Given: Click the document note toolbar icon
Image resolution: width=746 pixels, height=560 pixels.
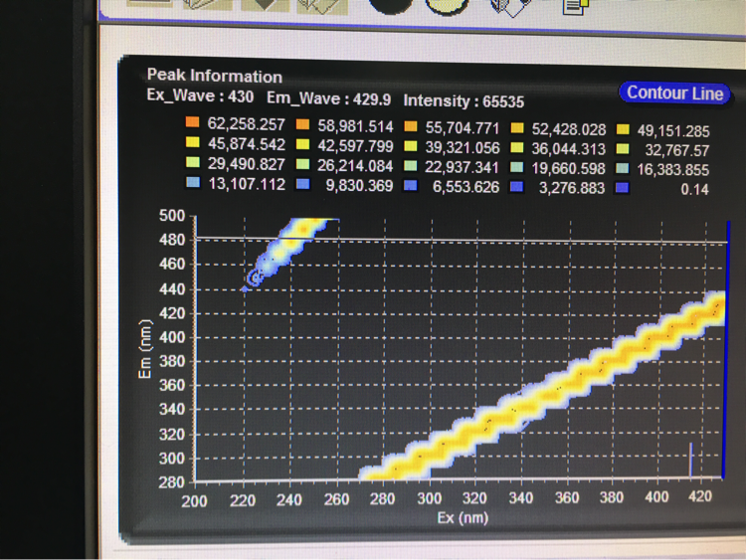Looking at the screenshot, I should pyautogui.click(x=576, y=6).
